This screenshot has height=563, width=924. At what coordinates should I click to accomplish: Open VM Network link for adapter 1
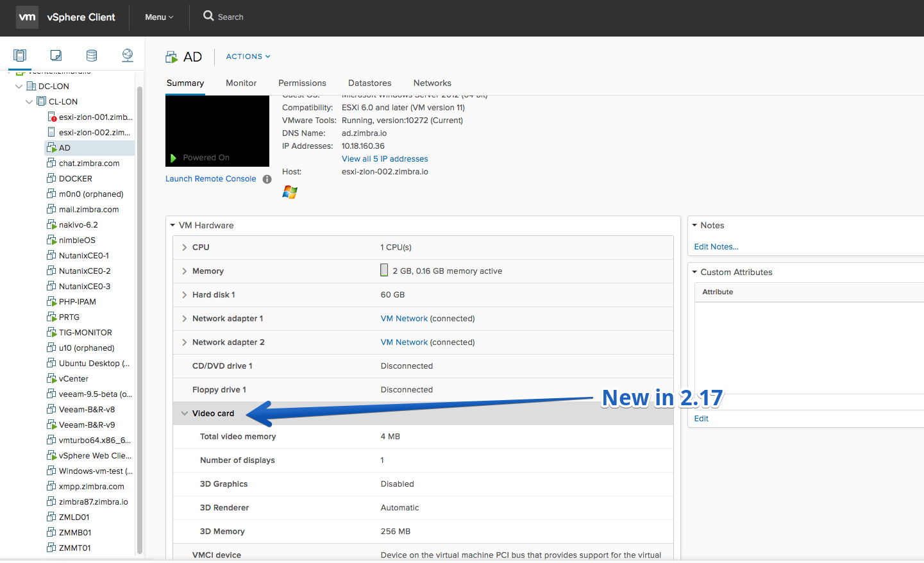point(404,319)
